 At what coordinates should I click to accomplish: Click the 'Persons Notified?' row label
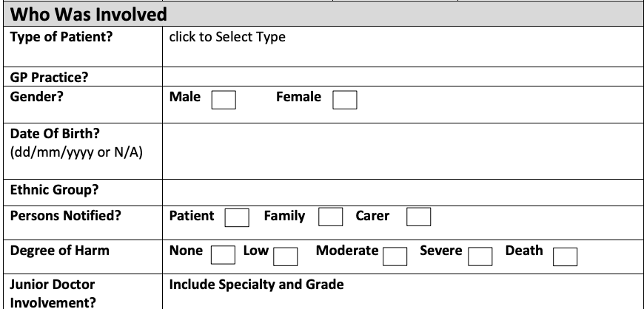64,217
